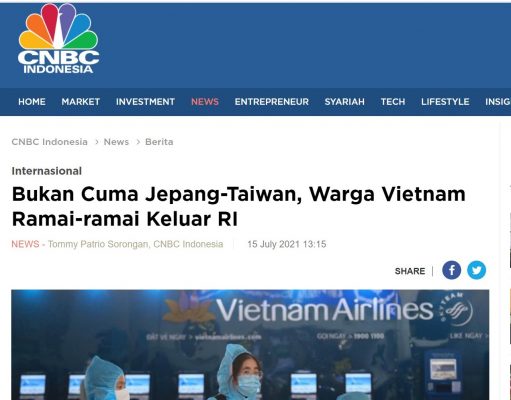Click CNBC Indonesia breadcrumb link

pyautogui.click(x=49, y=142)
